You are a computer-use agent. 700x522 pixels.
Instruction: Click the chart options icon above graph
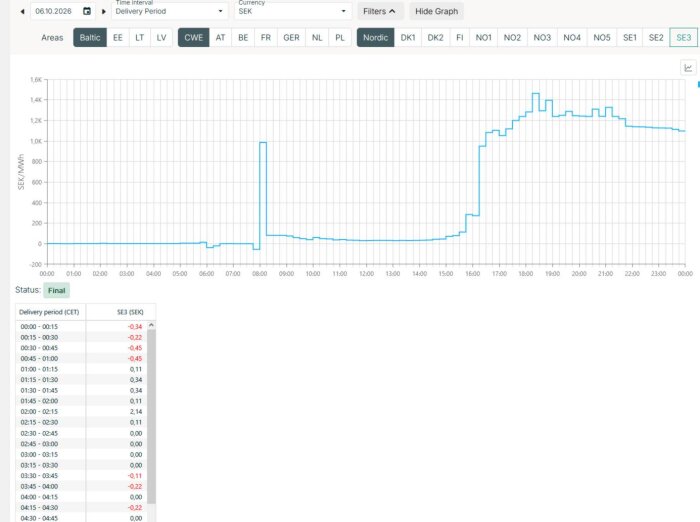pos(688,68)
